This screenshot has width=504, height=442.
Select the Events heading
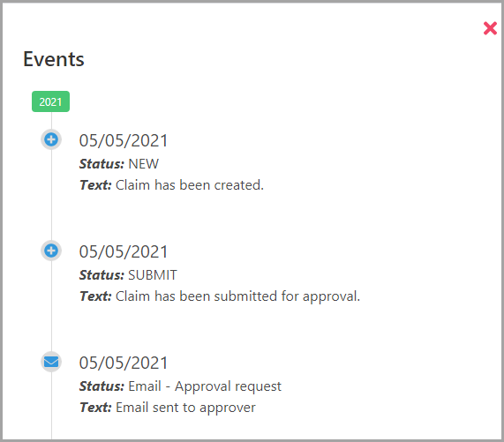pos(54,59)
